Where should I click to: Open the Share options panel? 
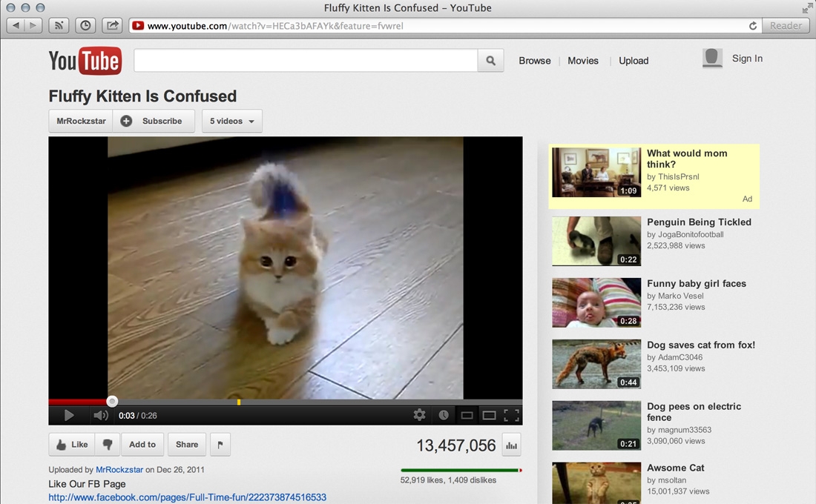(x=187, y=445)
